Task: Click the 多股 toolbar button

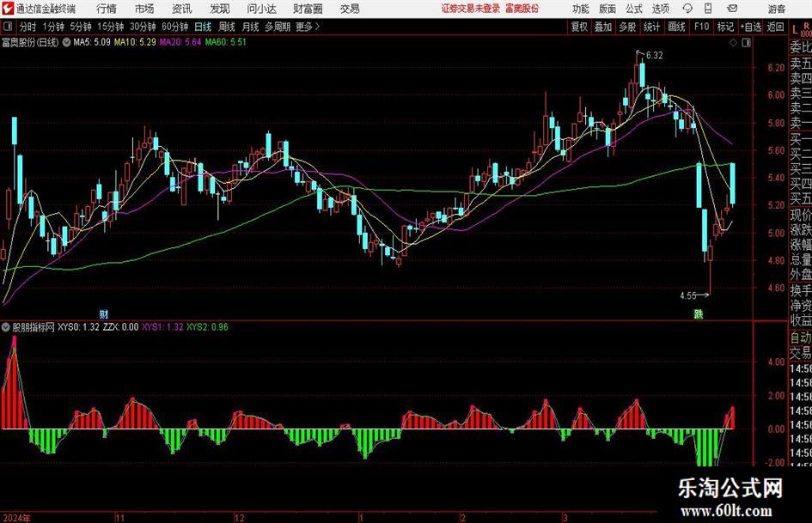Action: [627, 27]
